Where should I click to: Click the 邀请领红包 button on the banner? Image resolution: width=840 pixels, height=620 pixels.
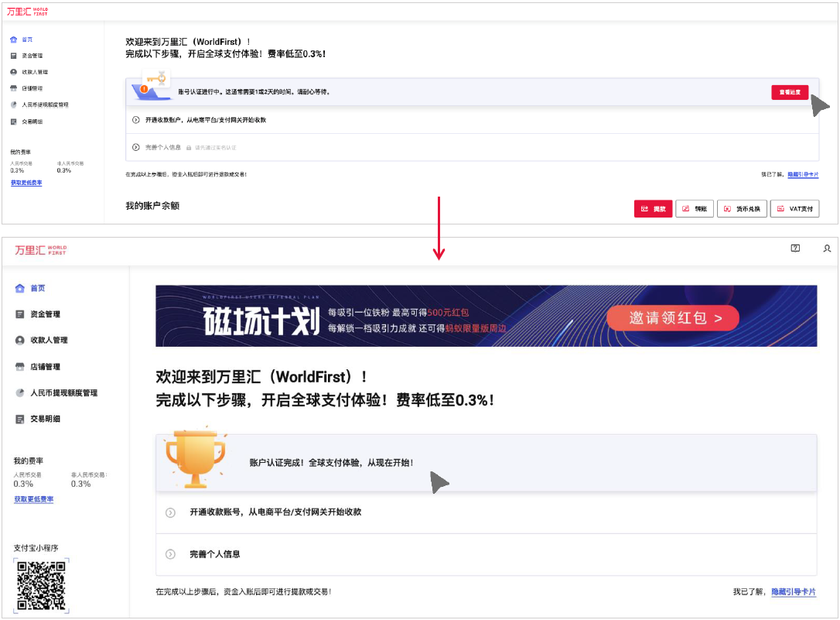673,318
